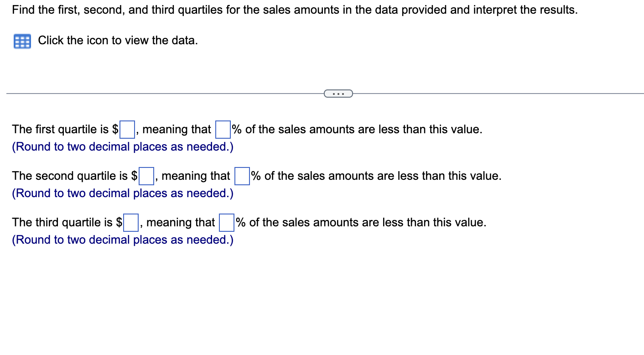
Task: Click the question prompt text
Action: 295,10
